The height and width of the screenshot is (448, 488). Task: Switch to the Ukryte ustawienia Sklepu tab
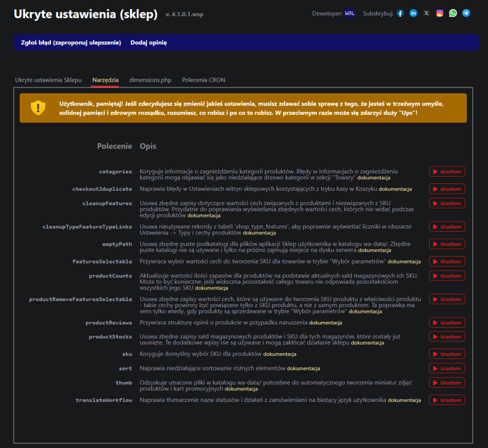point(48,80)
